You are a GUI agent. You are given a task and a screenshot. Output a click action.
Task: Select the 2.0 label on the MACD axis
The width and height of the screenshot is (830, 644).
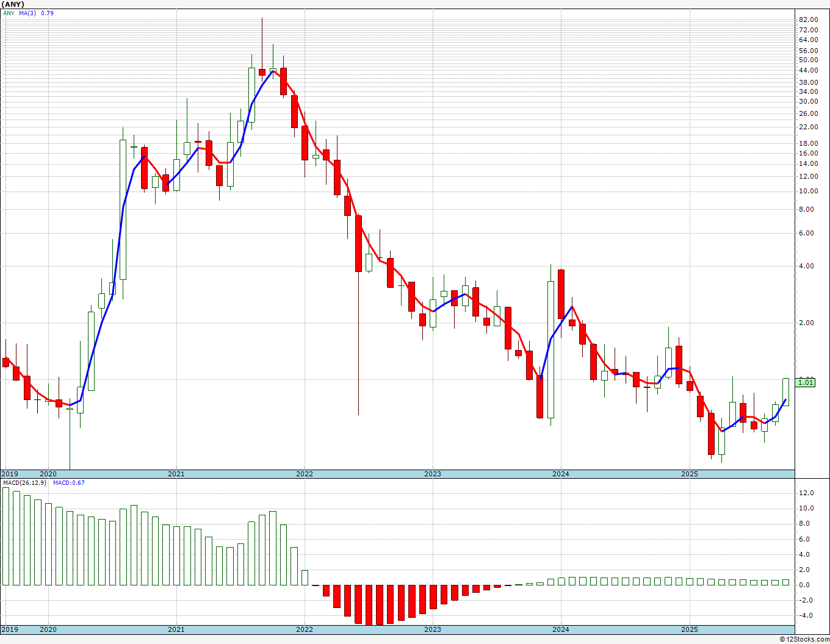click(x=806, y=570)
